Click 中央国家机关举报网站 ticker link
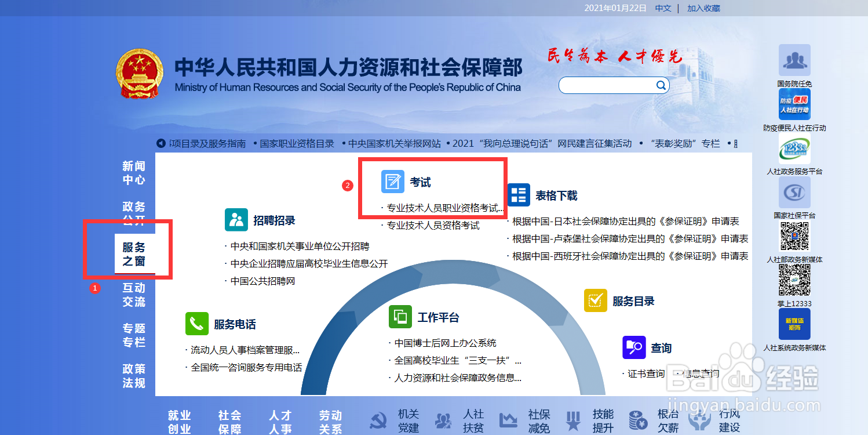The width and height of the screenshot is (868, 435). (x=394, y=143)
